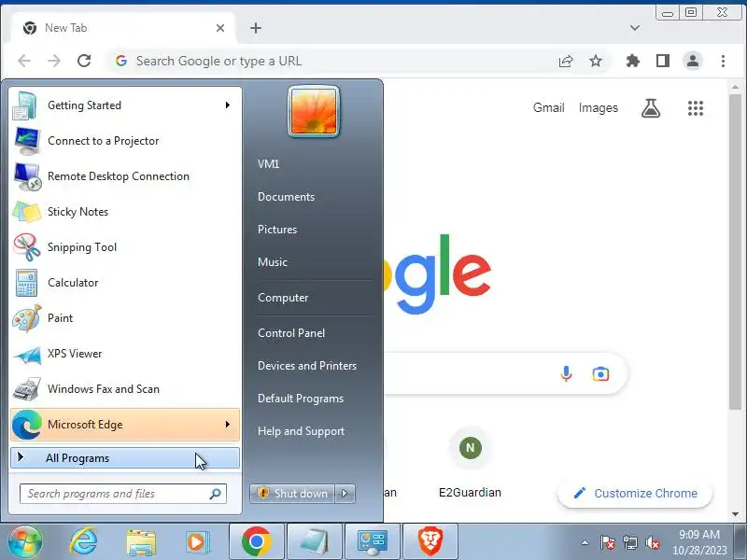Open a new tab with plus button
The image size is (747, 560).
[256, 28]
